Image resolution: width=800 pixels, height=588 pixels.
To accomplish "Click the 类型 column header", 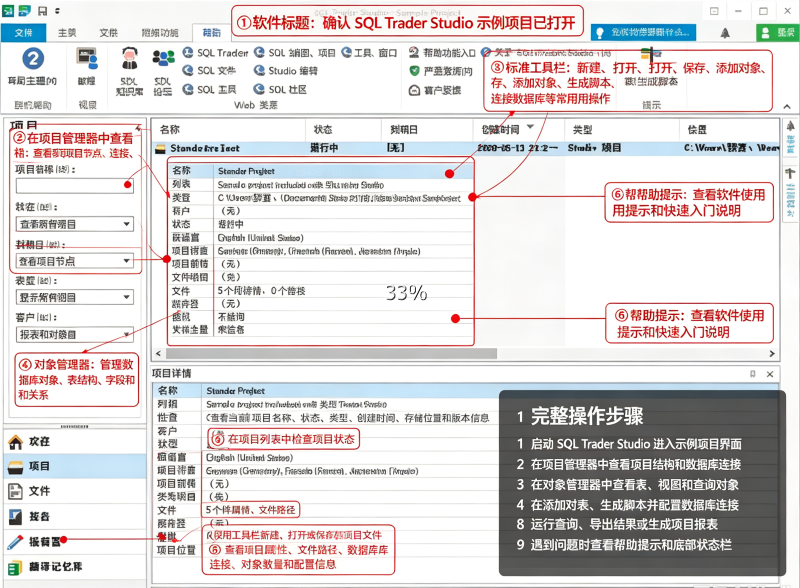I will (622, 129).
